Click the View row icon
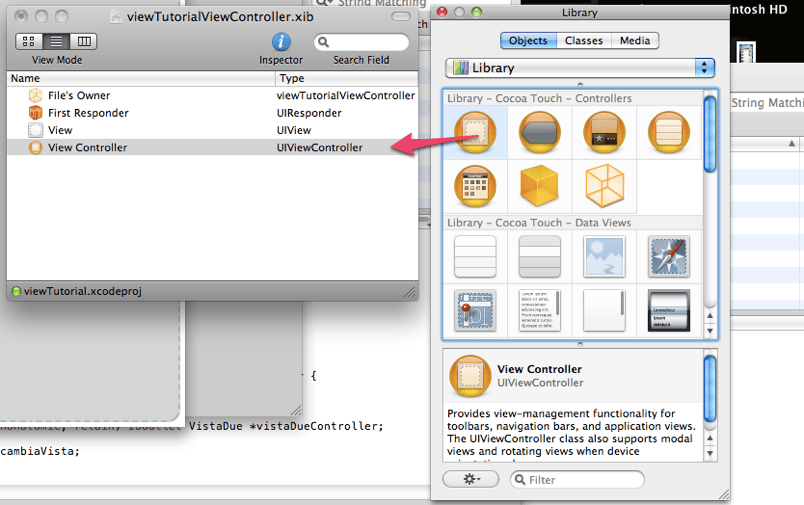Image resolution: width=804 pixels, height=505 pixels. [35, 130]
